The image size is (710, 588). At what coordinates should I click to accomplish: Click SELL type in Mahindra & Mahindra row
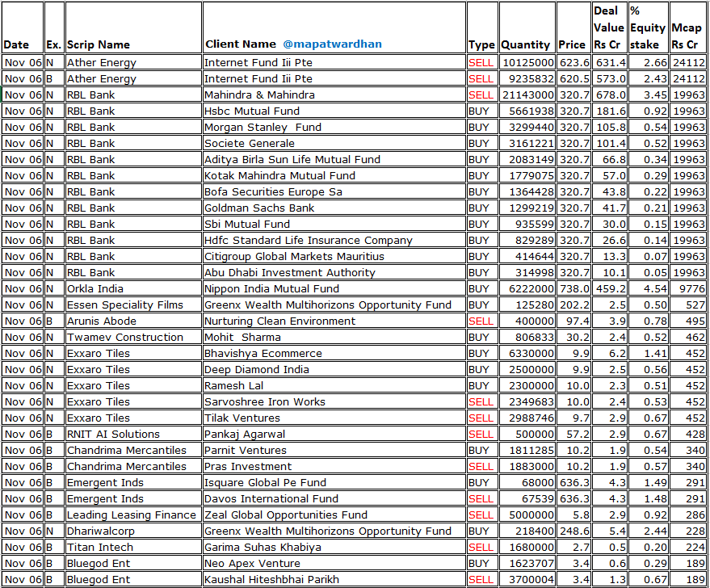(x=483, y=95)
